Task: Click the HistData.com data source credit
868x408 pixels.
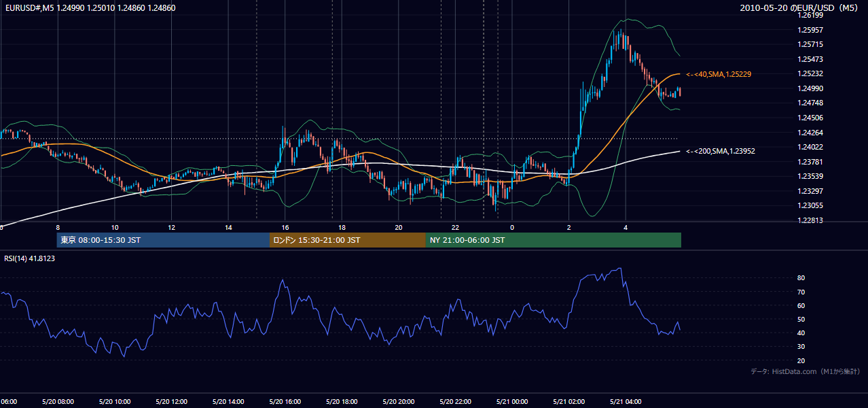Action: tap(805, 372)
